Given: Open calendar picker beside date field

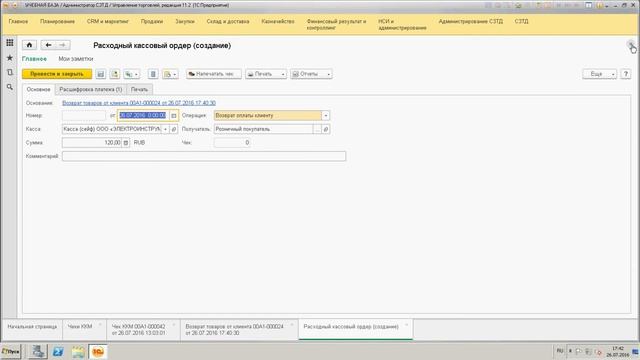Looking at the screenshot, I should point(173,116).
